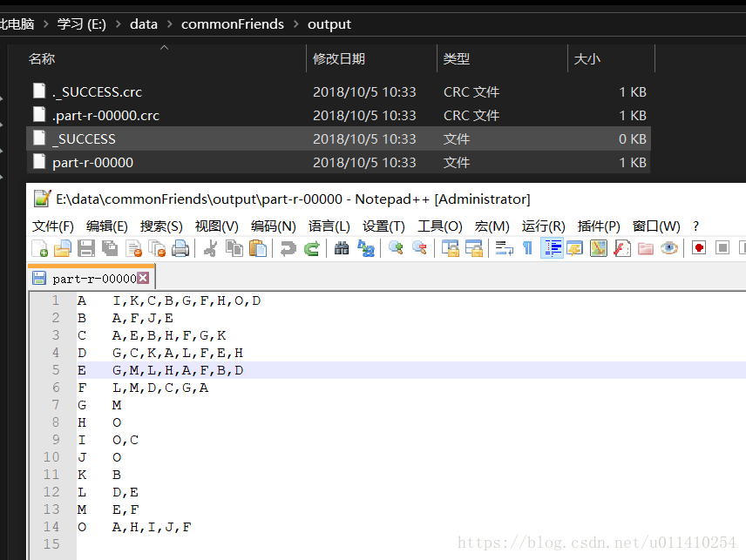Toggle synchronize vertical scrolling icon
746x560 pixels.
click(x=450, y=248)
